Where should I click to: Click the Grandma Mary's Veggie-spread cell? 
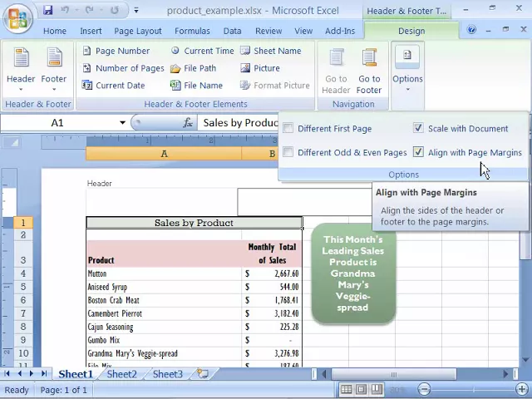pos(165,353)
